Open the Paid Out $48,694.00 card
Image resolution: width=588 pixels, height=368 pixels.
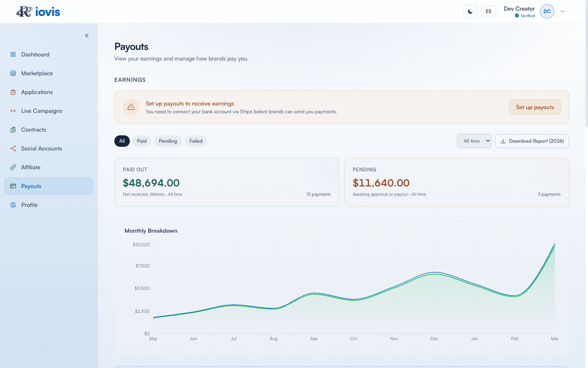[x=227, y=182]
